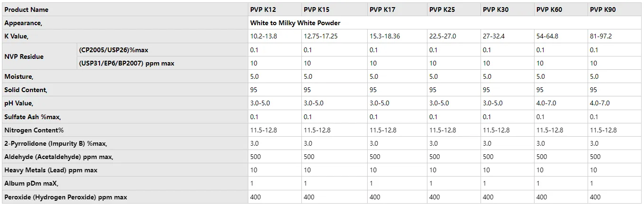The image size is (644, 206).
Task: Click the "Heavy Metals (Lead) ppm max" label
Action: click(52, 170)
